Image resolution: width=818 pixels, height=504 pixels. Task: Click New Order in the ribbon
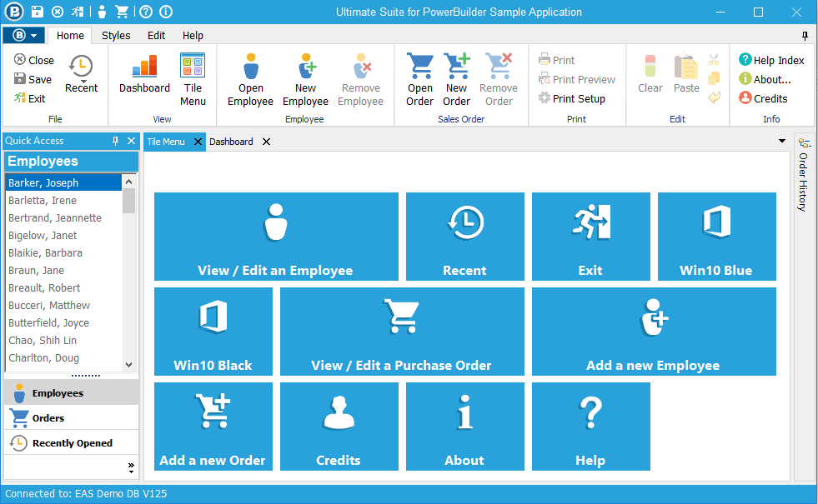point(456,80)
